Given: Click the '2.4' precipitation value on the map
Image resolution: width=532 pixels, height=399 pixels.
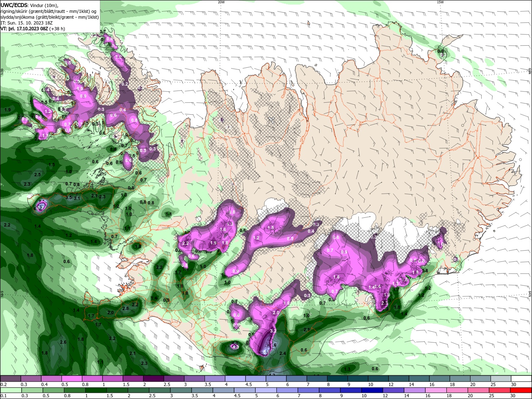Looking at the screenshot, I should (x=283, y=353).
